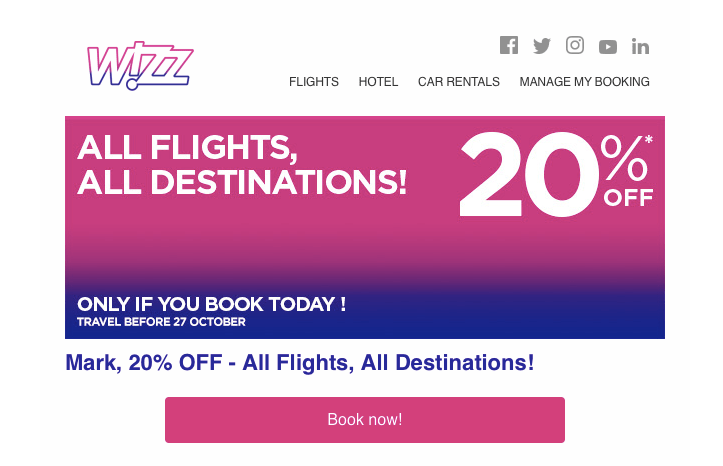Click the asterisk beside the percent sign
Image resolution: width=723 pixels, height=466 pixels.
(x=649, y=141)
